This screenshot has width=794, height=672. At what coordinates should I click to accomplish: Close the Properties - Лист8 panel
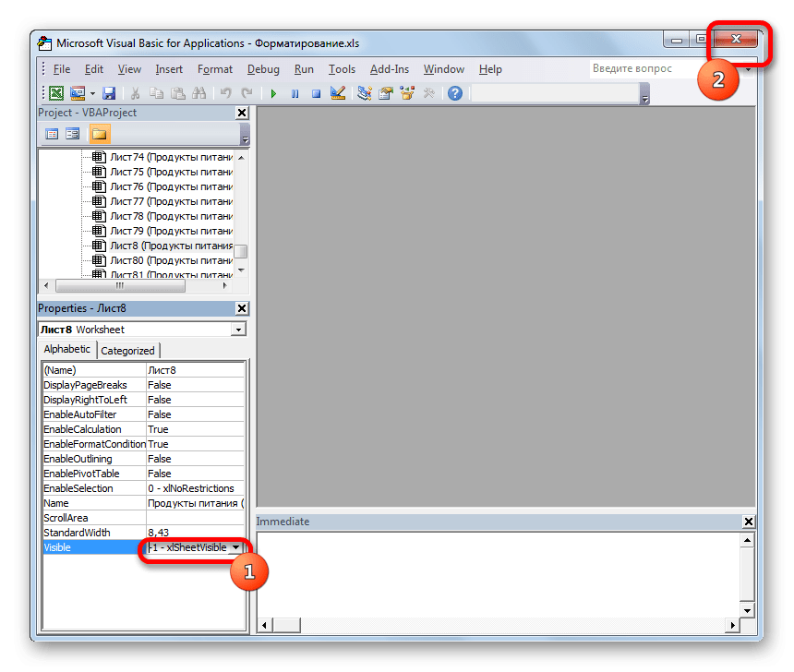tap(242, 308)
